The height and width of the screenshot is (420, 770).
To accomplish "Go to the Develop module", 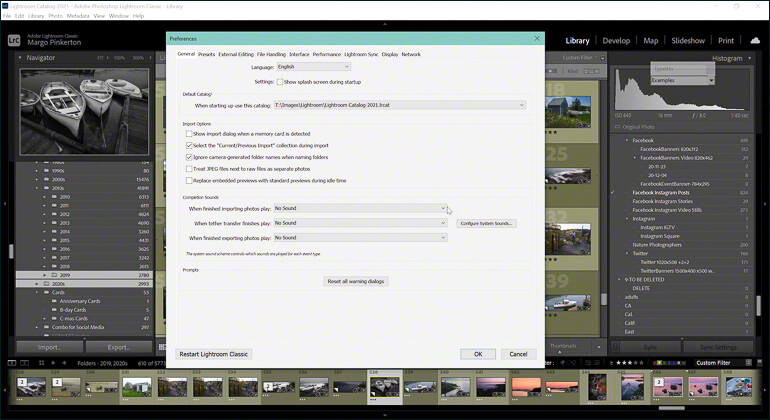I will click(x=616, y=41).
